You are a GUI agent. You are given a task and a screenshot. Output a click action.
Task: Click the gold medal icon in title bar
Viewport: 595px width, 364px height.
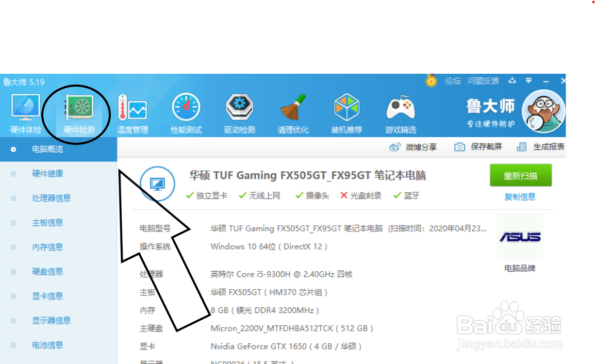pyautogui.click(x=431, y=80)
